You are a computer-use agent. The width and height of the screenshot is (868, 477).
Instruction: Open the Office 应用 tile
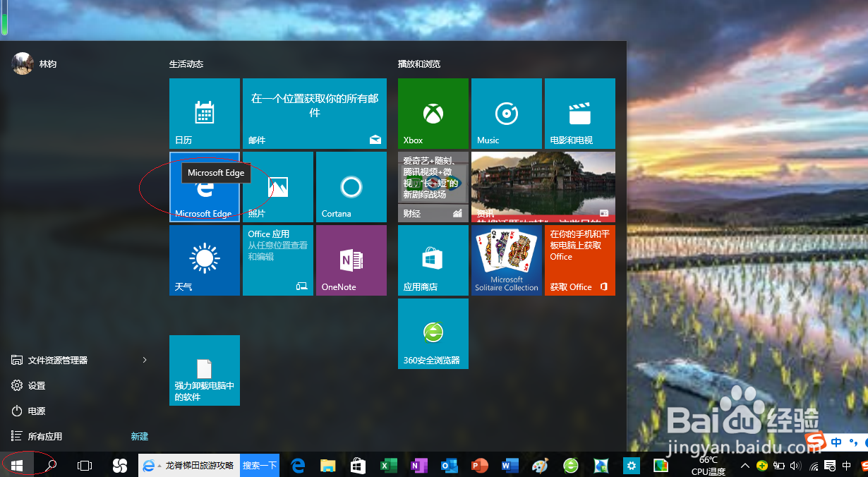278,260
